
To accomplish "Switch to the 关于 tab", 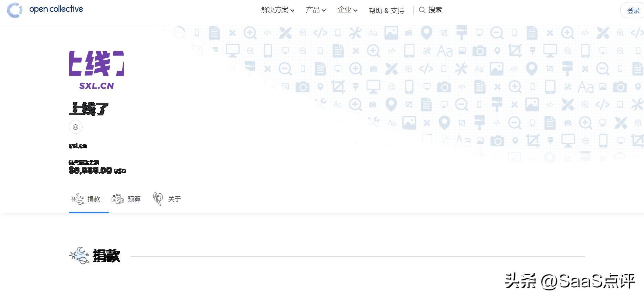I will point(167,199).
